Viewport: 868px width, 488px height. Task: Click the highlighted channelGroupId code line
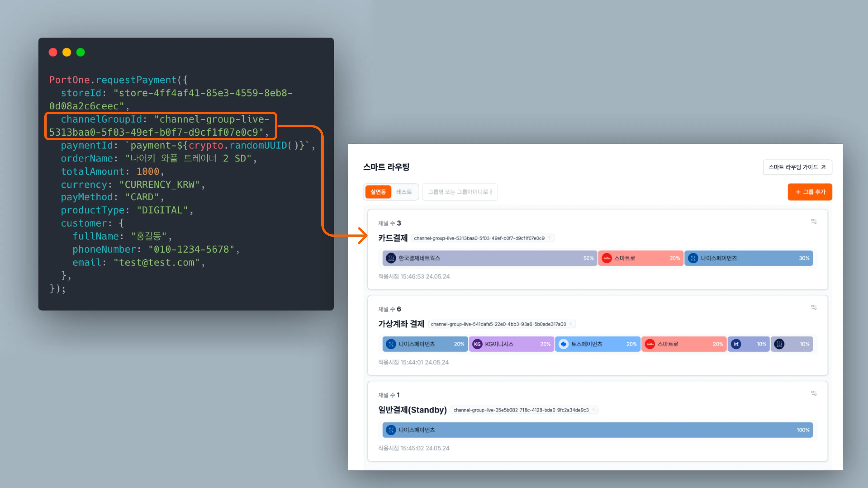point(160,126)
